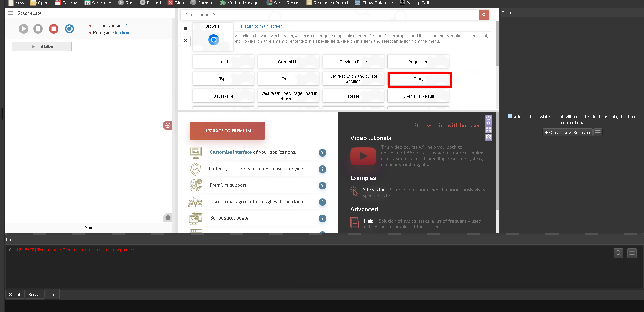644x312 pixels.
Task: Pause the script execution
Action: pos(38,29)
